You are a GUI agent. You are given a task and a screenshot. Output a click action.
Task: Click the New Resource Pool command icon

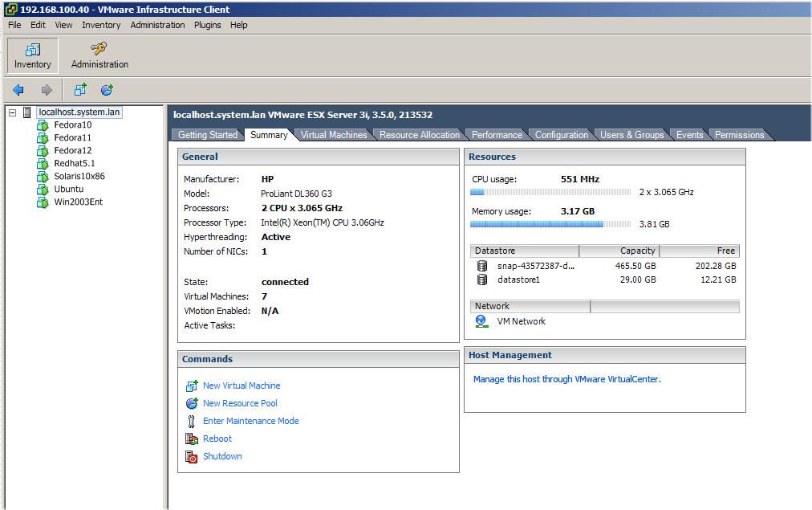192,403
